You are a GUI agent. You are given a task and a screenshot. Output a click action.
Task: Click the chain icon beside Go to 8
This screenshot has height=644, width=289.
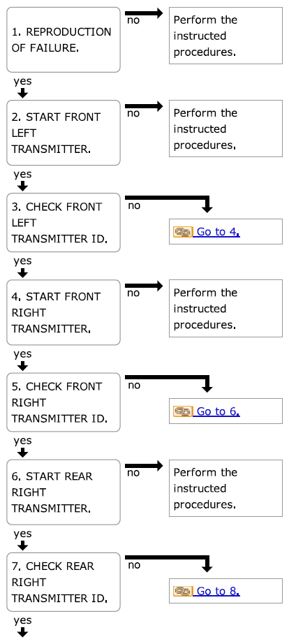click(183, 592)
